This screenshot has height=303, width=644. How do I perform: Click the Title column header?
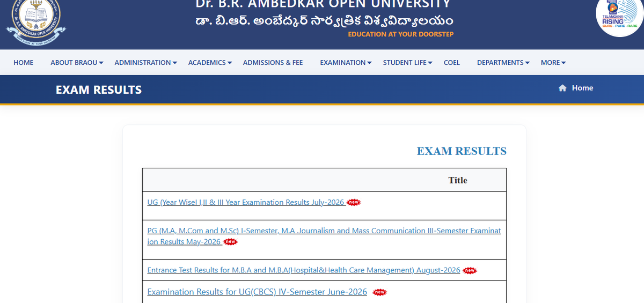458,180
